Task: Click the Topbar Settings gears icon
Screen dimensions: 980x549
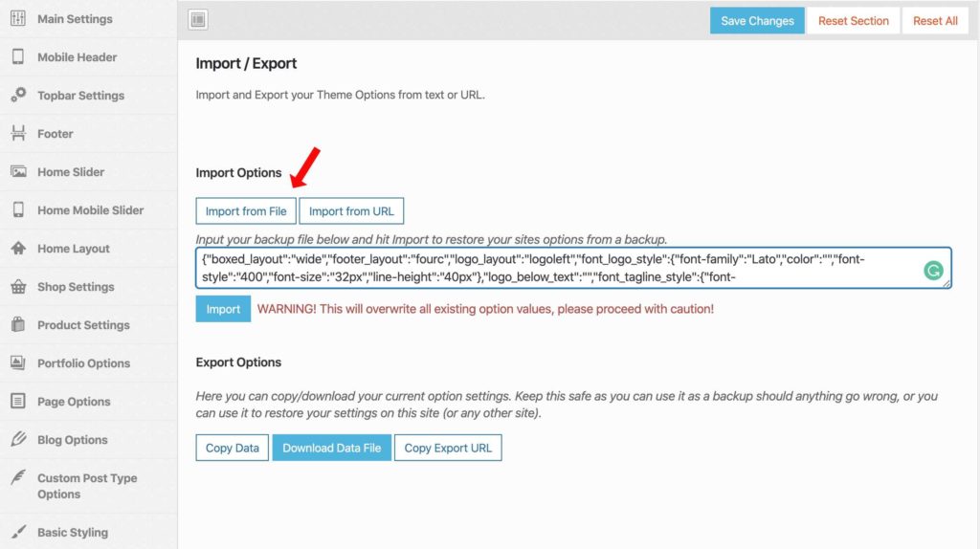Action: click(18, 95)
